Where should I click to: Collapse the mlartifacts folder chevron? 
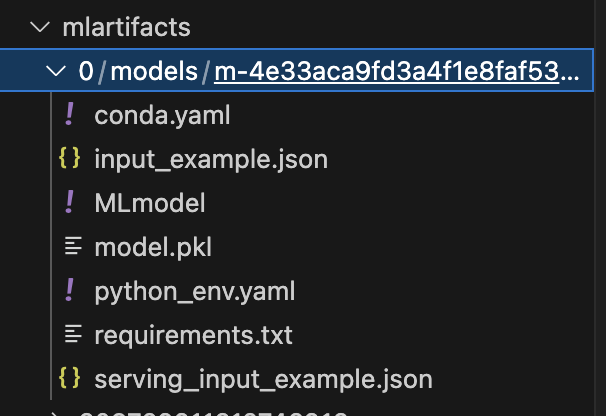click(40, 28)
